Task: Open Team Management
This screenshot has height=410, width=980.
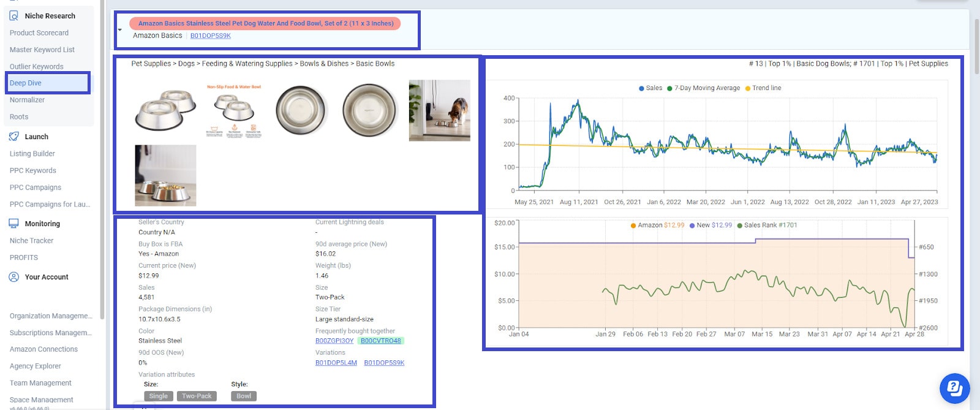Action: point(40,383)
